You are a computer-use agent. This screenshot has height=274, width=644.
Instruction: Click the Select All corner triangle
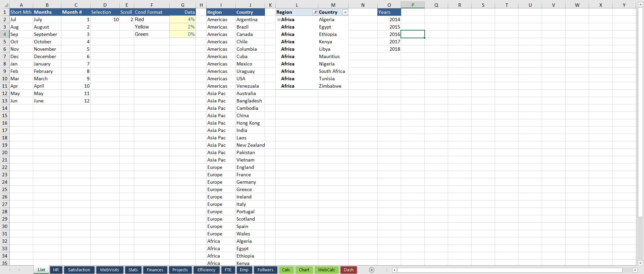point(5,5)
